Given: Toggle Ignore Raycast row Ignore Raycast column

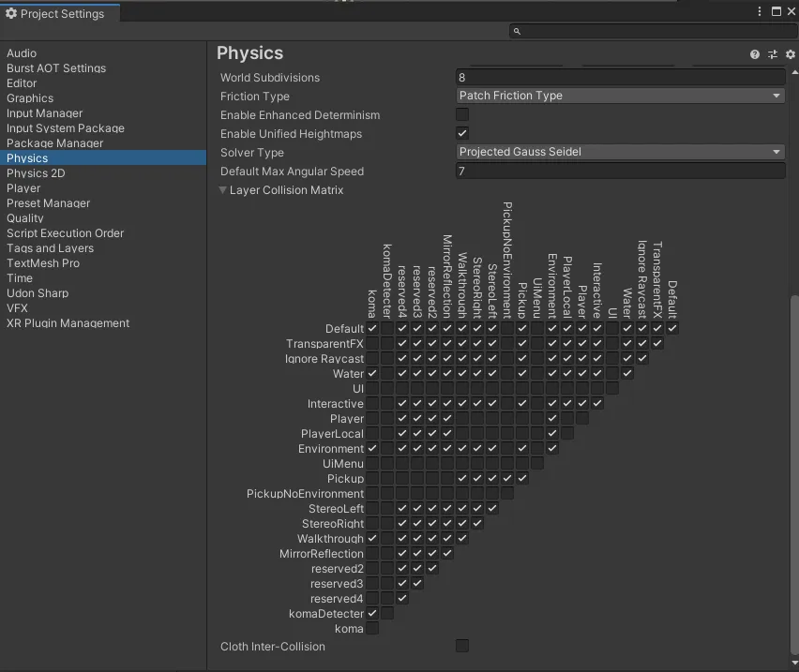Looking at the screenshot, I should (642, 358).
